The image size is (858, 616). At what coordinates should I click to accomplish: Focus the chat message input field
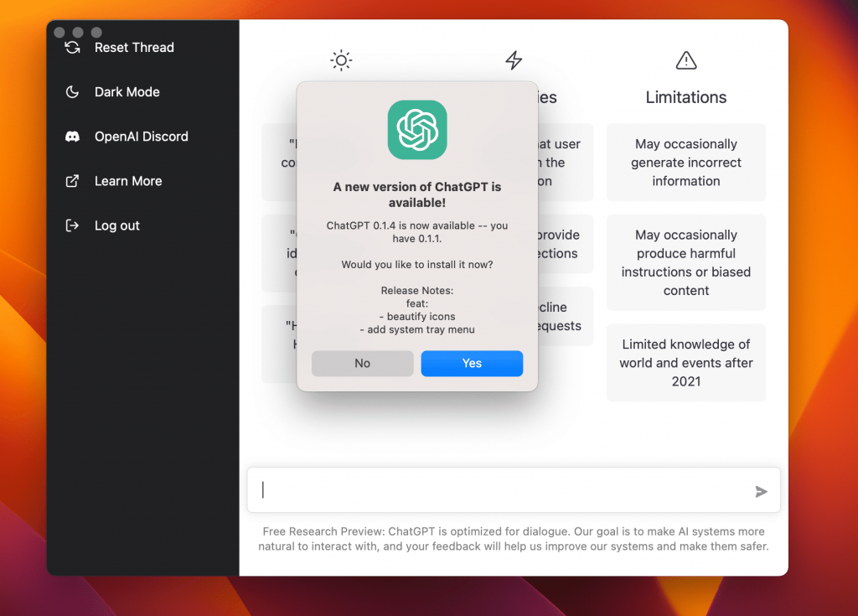coord(514,490)
